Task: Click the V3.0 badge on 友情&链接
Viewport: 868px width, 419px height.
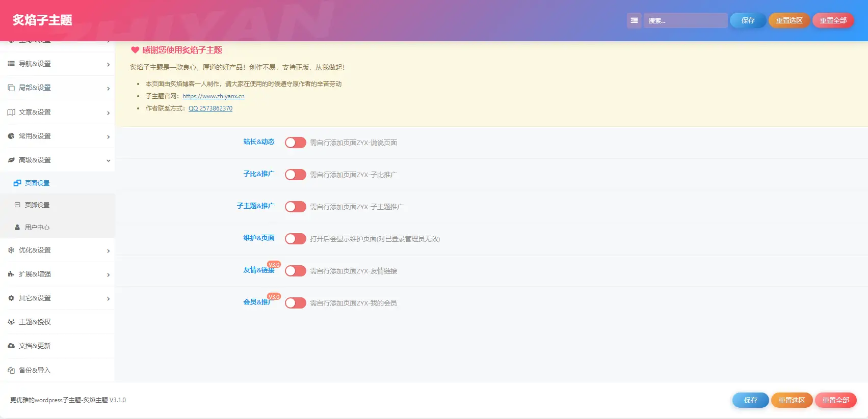Action: tap(274, 265)
